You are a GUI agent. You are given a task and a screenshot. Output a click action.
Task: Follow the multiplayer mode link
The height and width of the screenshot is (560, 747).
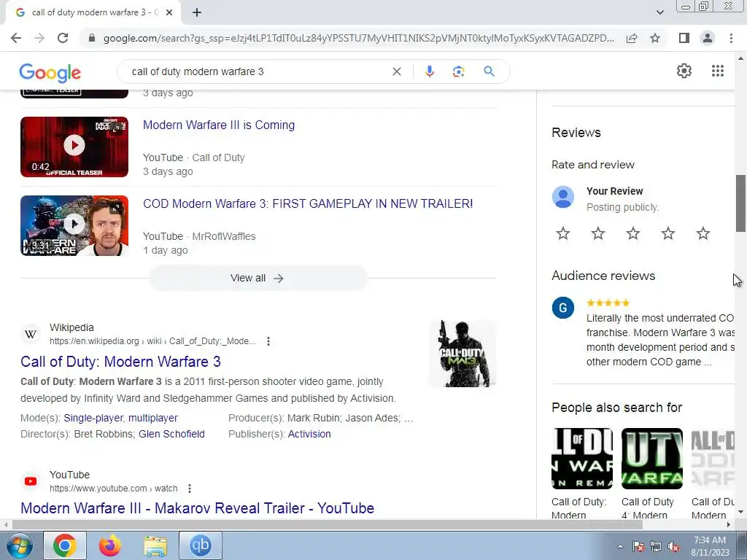click(153, 418)
